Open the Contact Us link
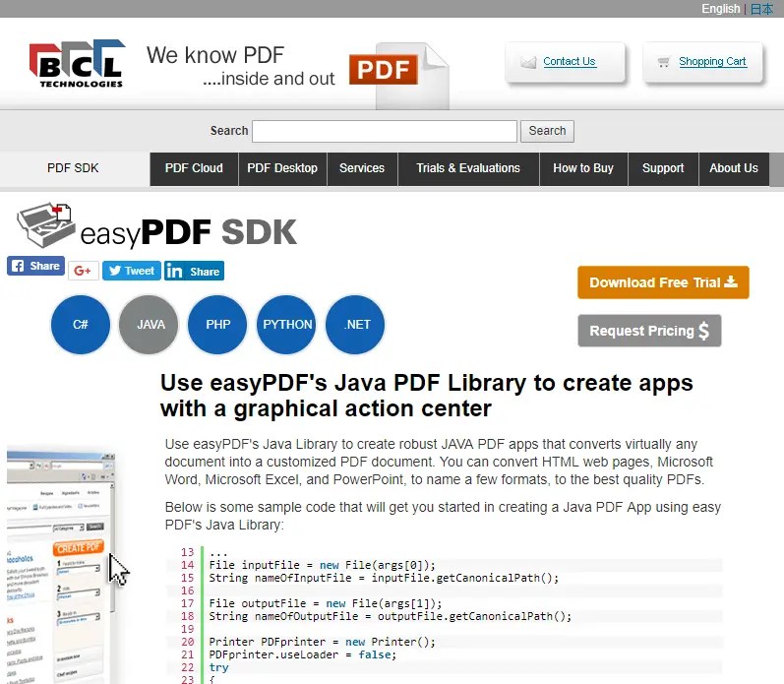 point(570,62)
